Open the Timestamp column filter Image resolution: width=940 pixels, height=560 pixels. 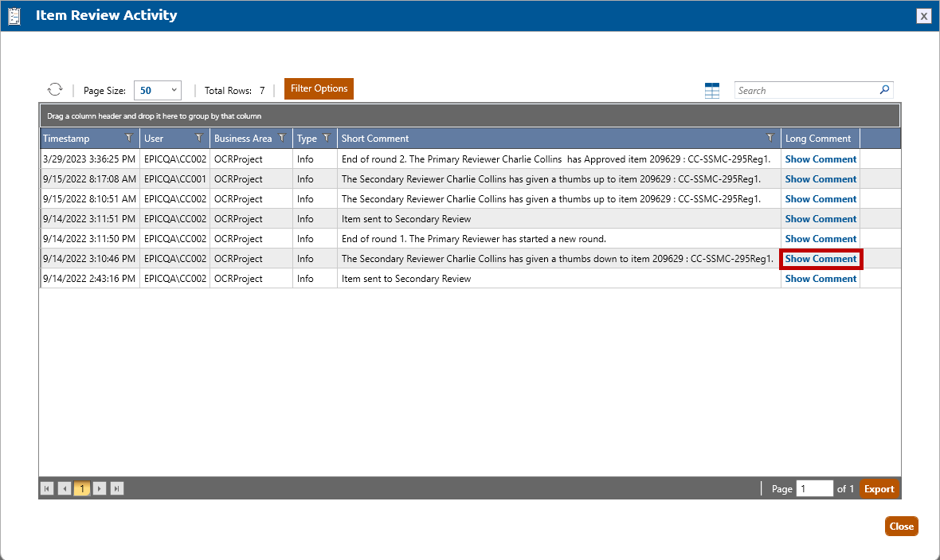click(130, 138)
